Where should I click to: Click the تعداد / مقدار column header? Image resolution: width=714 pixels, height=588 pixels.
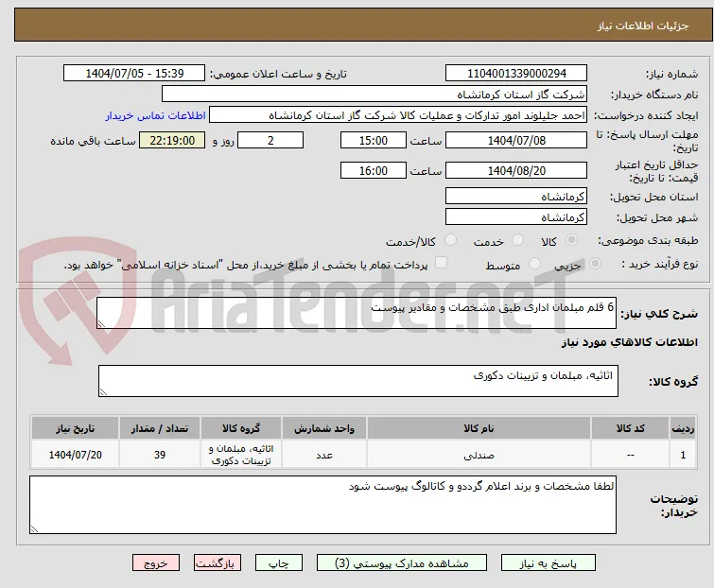[x=160, y=428]
